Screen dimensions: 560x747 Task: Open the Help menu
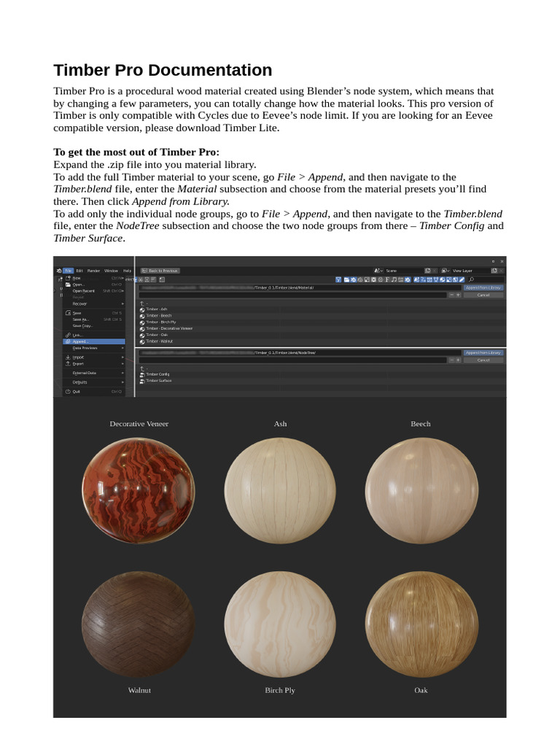coord(127,271)
